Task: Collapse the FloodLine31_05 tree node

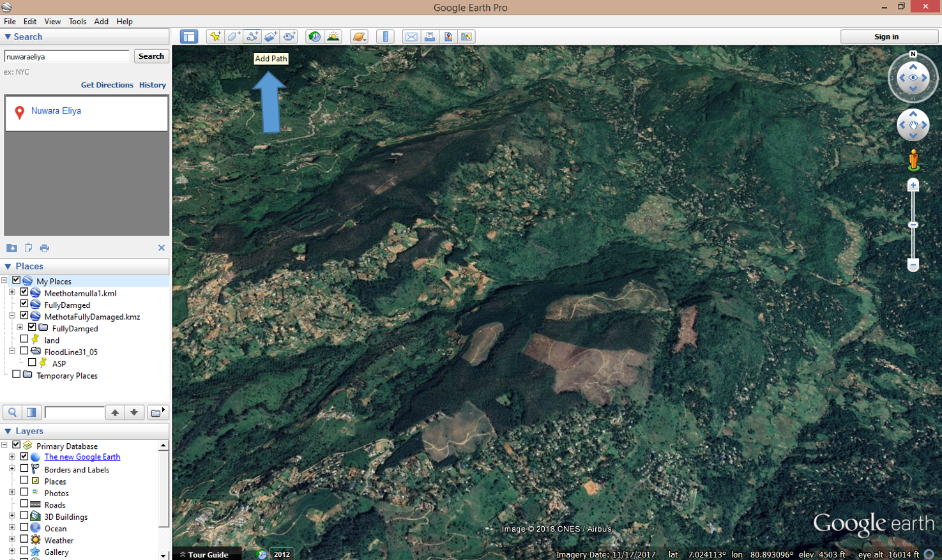Action: tap(12, 351)
